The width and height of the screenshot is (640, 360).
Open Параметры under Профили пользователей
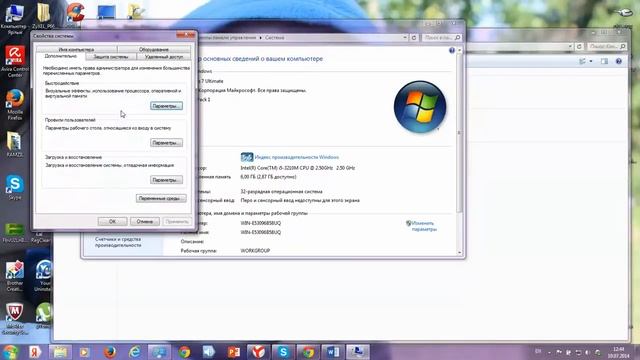coord(166,143)
